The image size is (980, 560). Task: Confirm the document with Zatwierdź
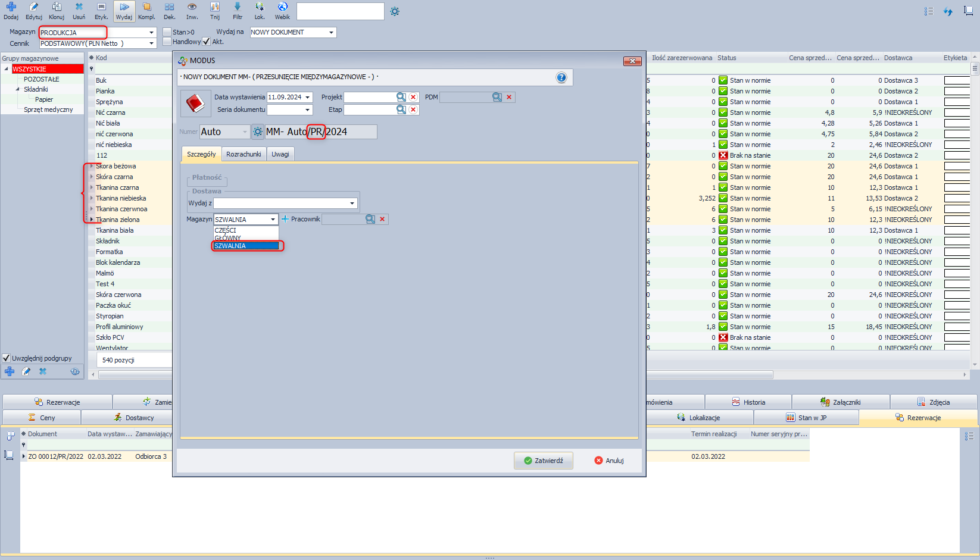tap(543, 461)
